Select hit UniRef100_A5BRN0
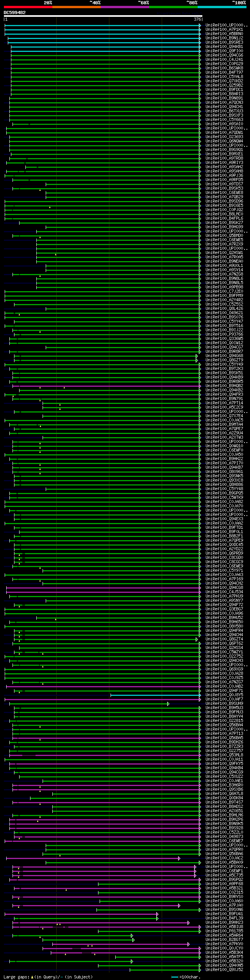 click(x=224, y=34)
